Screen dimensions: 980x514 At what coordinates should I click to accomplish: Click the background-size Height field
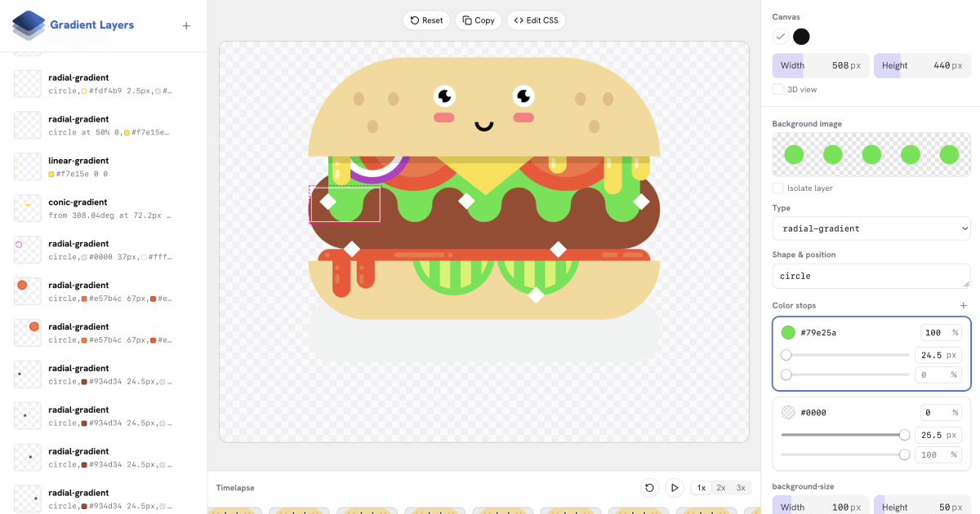(x=922, y=507)
